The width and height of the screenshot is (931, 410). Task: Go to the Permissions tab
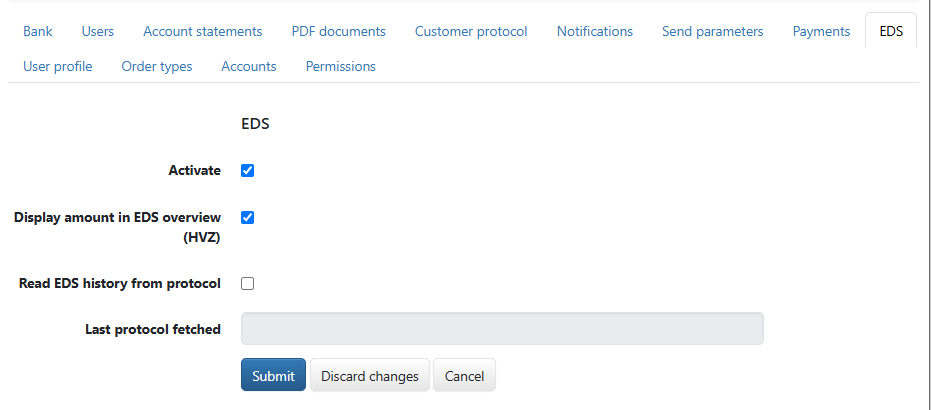pos(341,66)
